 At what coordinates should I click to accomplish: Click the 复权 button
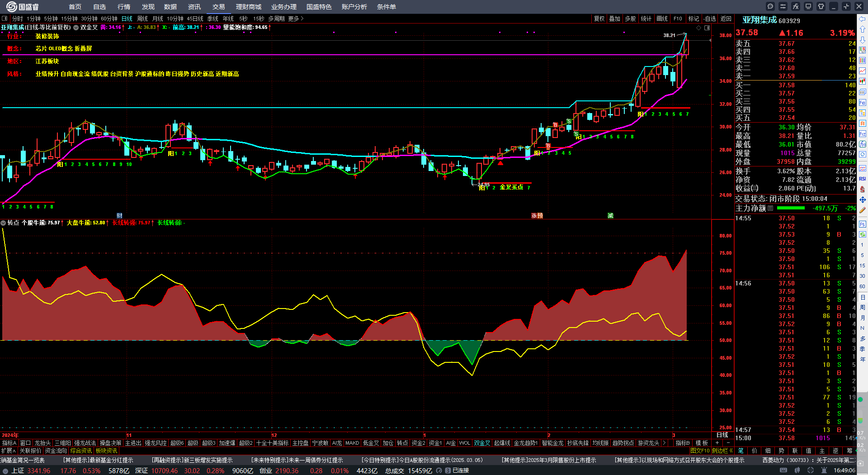tap(599, 19)
